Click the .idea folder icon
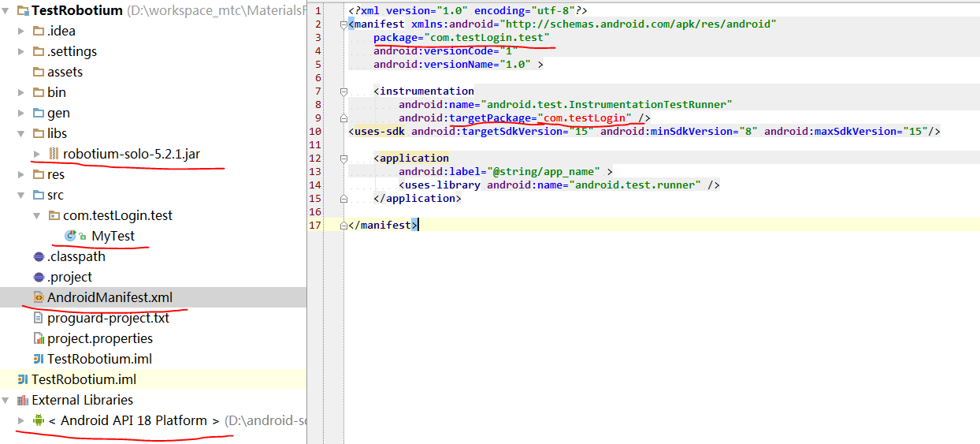This screenshot has width=980, height=444. [x=38, y=32]
